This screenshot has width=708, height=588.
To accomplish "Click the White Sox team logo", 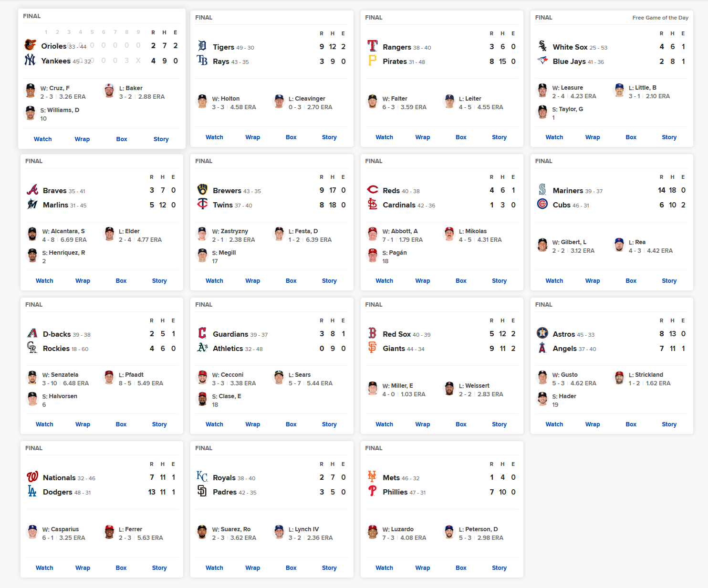I will 542,46.
